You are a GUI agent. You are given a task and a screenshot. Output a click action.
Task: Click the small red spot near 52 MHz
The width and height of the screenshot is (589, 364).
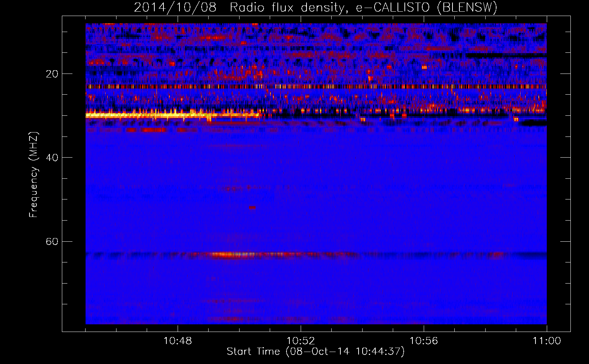click(x=252, y=207)
